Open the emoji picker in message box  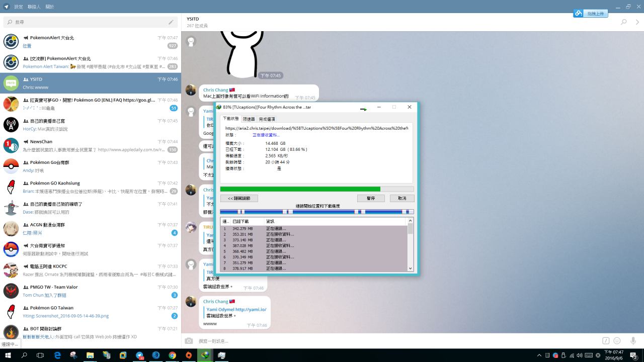(617, 341)
